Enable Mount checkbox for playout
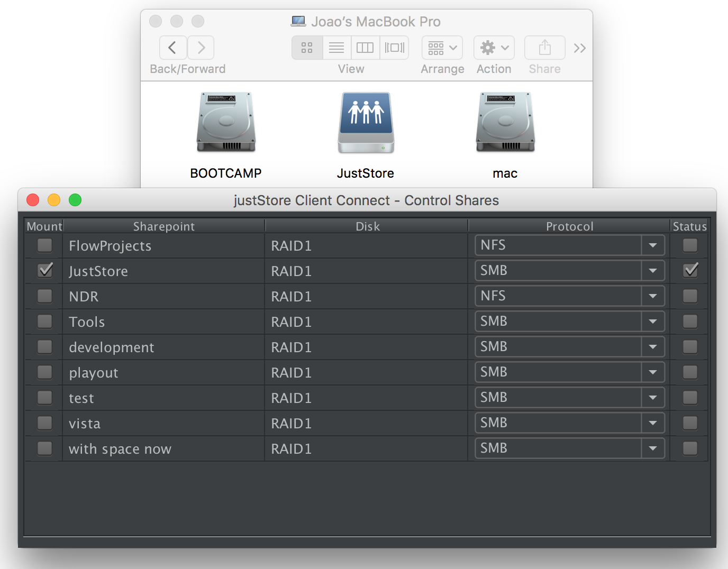 [x=45, y=372]
